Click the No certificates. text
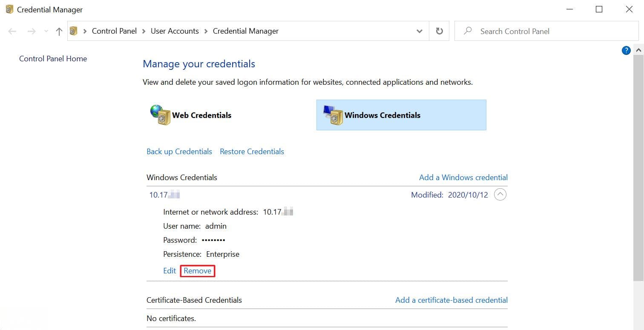644x330 pixels. click(x=171, y=319)
